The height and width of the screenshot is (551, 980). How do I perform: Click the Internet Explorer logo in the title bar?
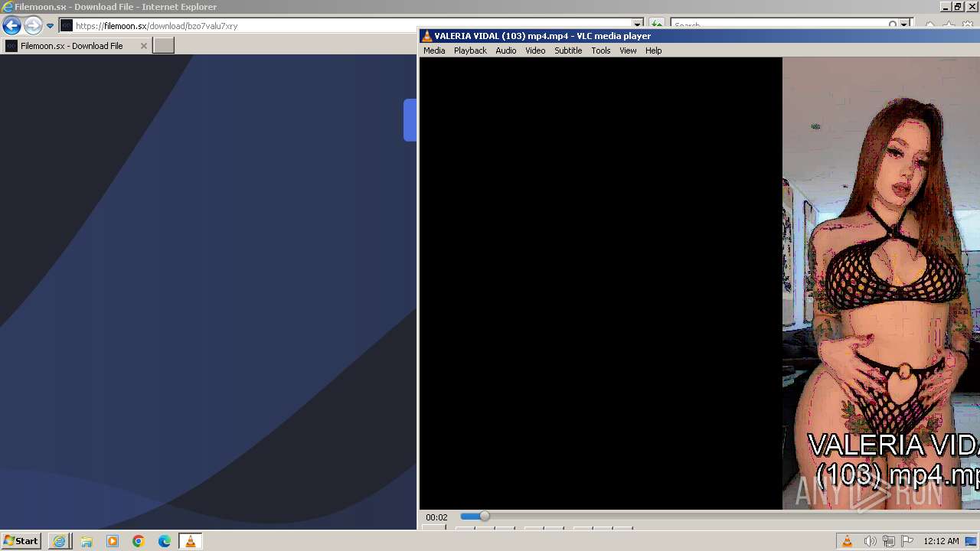[x=8, y=7]
